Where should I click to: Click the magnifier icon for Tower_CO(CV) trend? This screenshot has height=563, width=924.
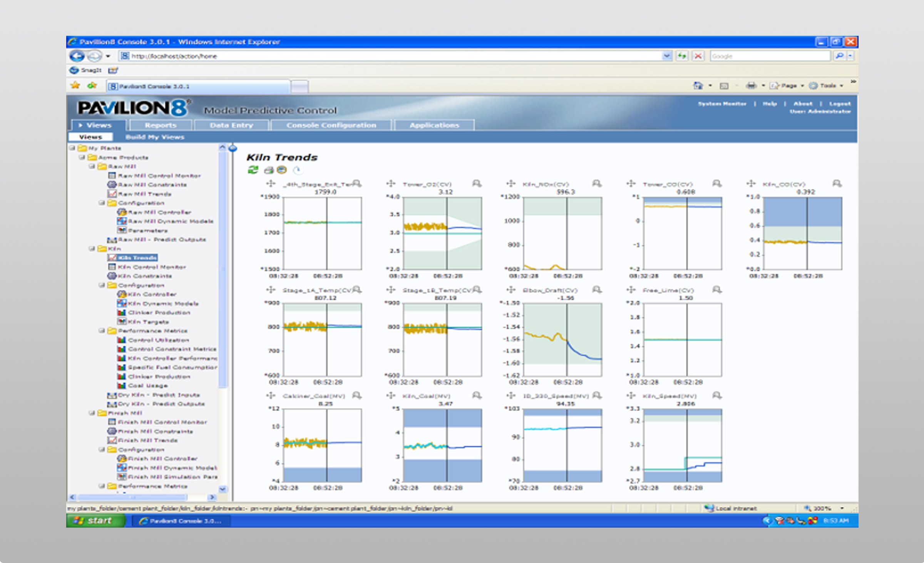[x=717, y=184]
